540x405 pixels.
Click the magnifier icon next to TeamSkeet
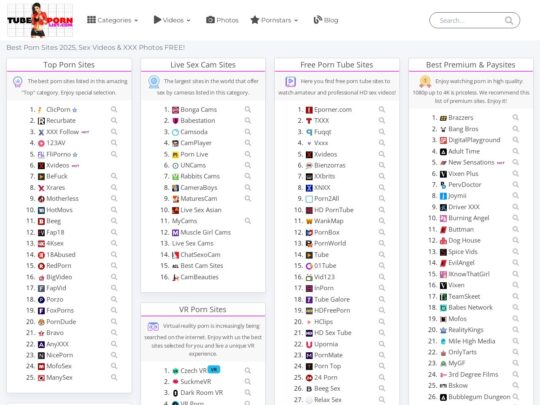515,296
